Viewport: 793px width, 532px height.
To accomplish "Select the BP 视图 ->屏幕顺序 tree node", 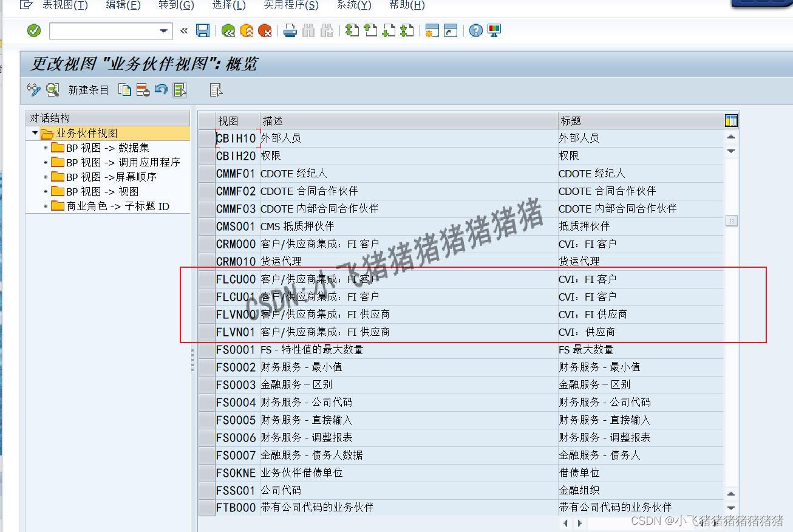I will click(x=111, y=177).
